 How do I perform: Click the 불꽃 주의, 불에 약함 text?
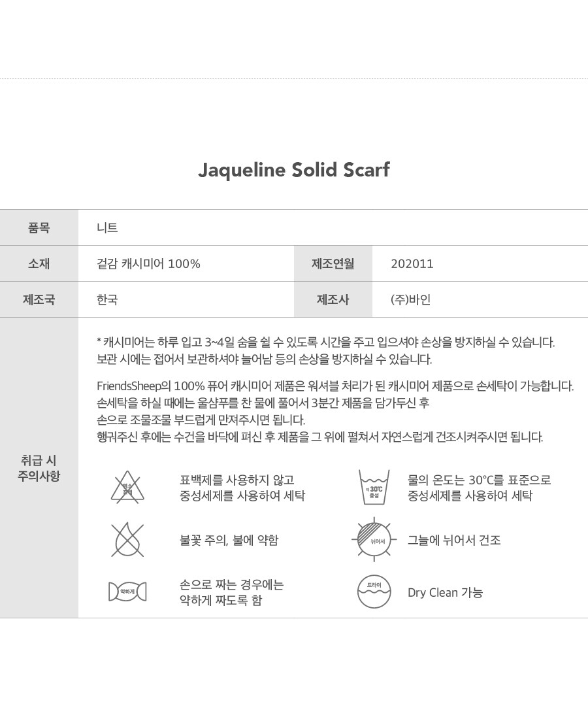(229, 541)
